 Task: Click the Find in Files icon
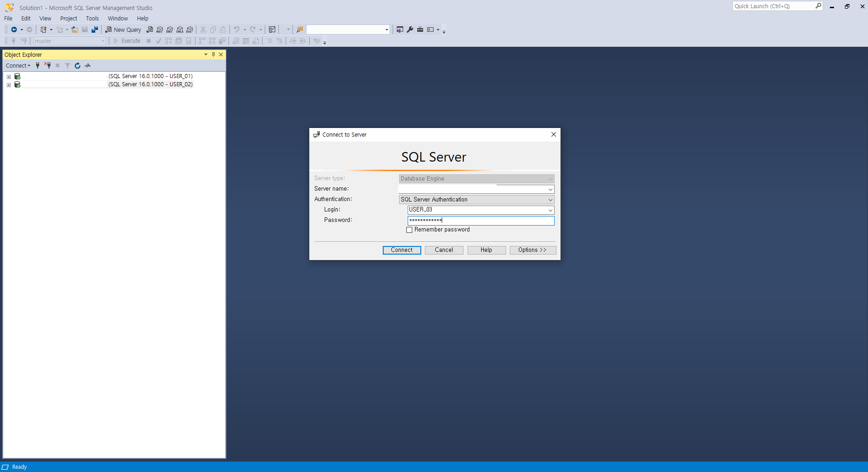tap(300, 29)
